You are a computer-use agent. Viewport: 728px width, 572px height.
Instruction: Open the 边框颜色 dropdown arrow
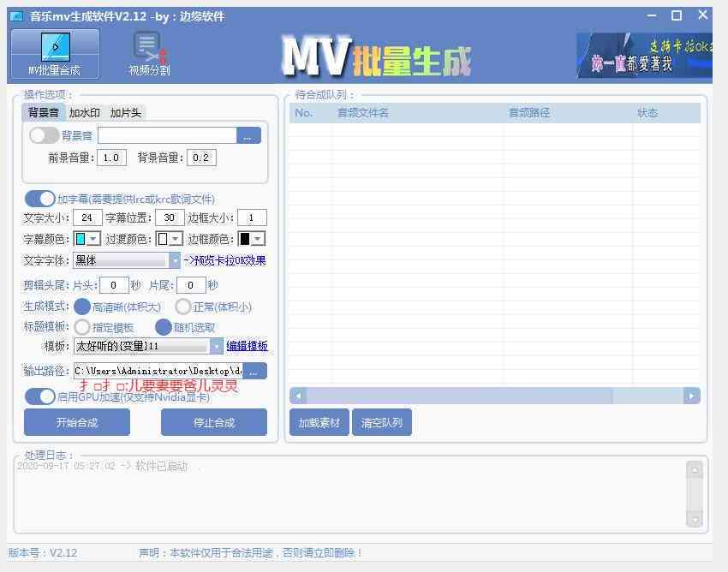[258, 239]
